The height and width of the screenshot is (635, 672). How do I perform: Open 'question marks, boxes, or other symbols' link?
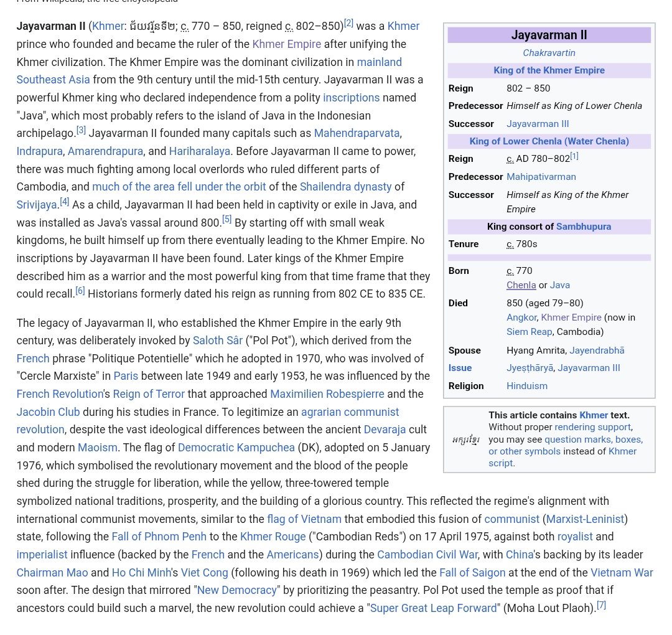click(x=566, y=446)
